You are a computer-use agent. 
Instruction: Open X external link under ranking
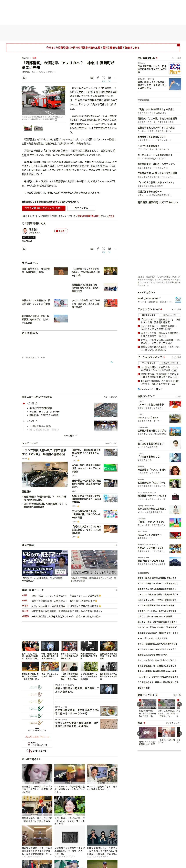(159, 389)
